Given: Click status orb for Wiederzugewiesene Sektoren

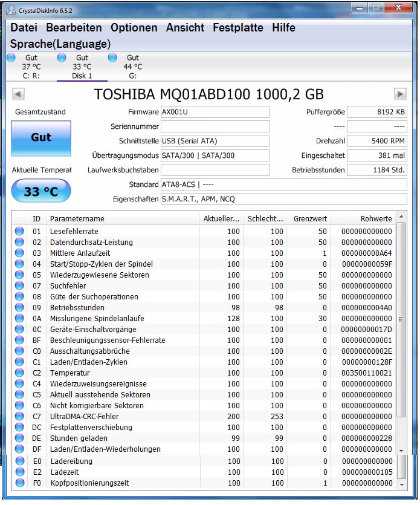Looking at the screenshot, I should [x=19, y=275].
